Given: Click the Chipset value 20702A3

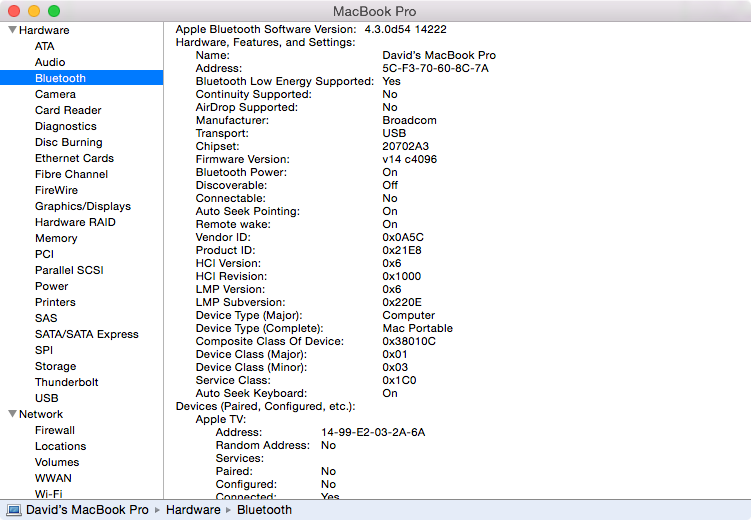Looking at the screenshot, I should [x=405, y=146].
